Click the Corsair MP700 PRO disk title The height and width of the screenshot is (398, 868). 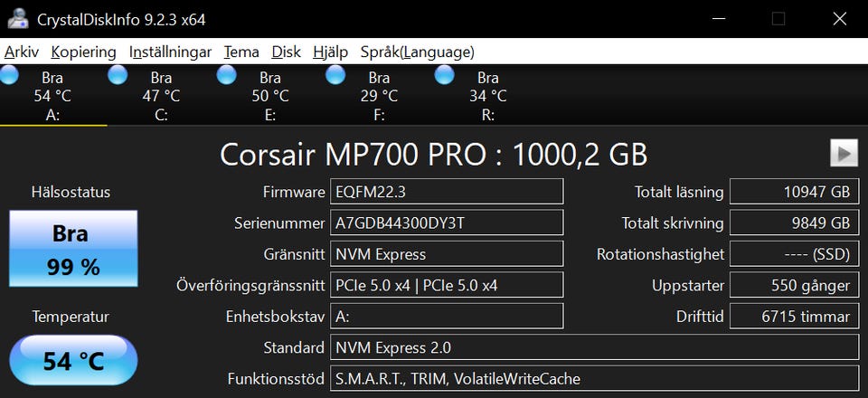tap(433, 155)
